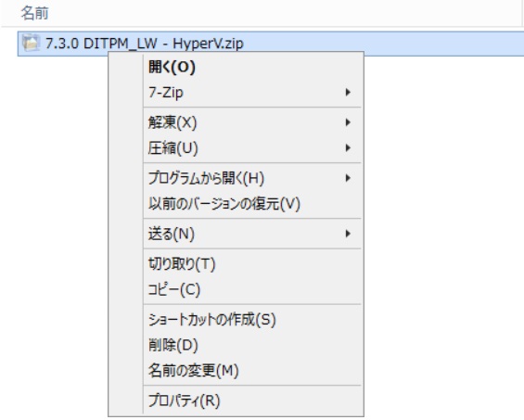Expand the 圧縮(U) submenu arrow
The height and width of the screenshot is (420, 524).
[x=348, y=148]
